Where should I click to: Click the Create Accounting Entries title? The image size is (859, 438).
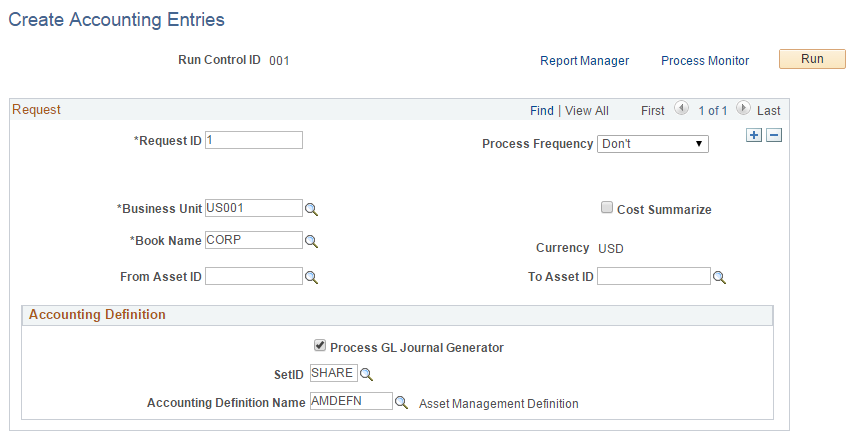(117, 20)
